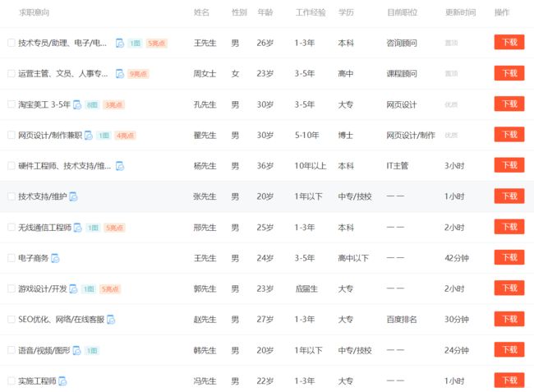Download 孔先生's resume

(509, 104)
